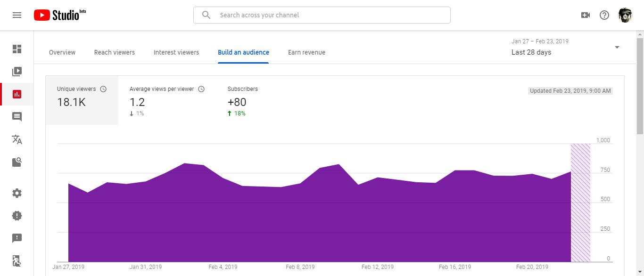The height and width of the screenshot is (276, 644).
Task: Click the Settings gear in the sidebar
Action: [x=17, y=193]
